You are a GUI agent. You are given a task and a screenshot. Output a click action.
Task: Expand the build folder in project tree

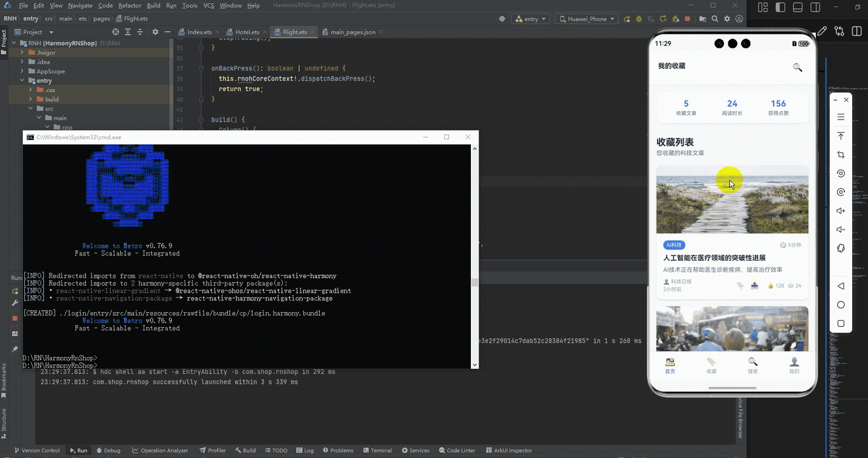31,99
